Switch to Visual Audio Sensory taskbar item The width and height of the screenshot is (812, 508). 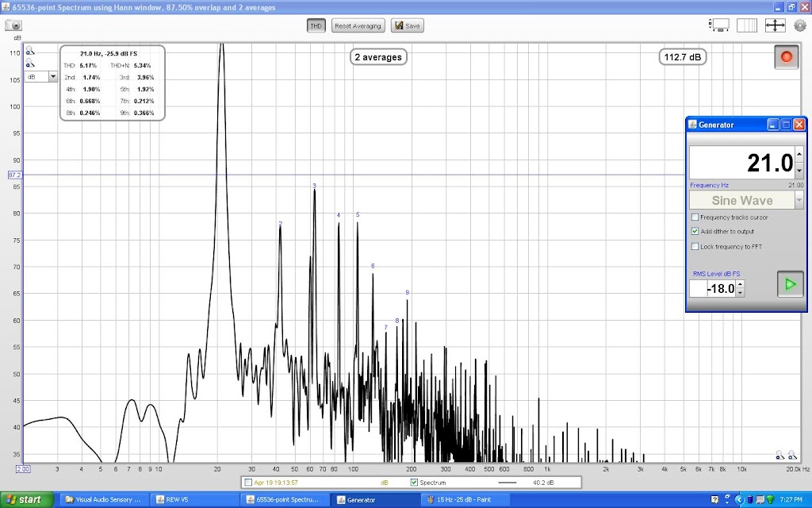point(103,500)
